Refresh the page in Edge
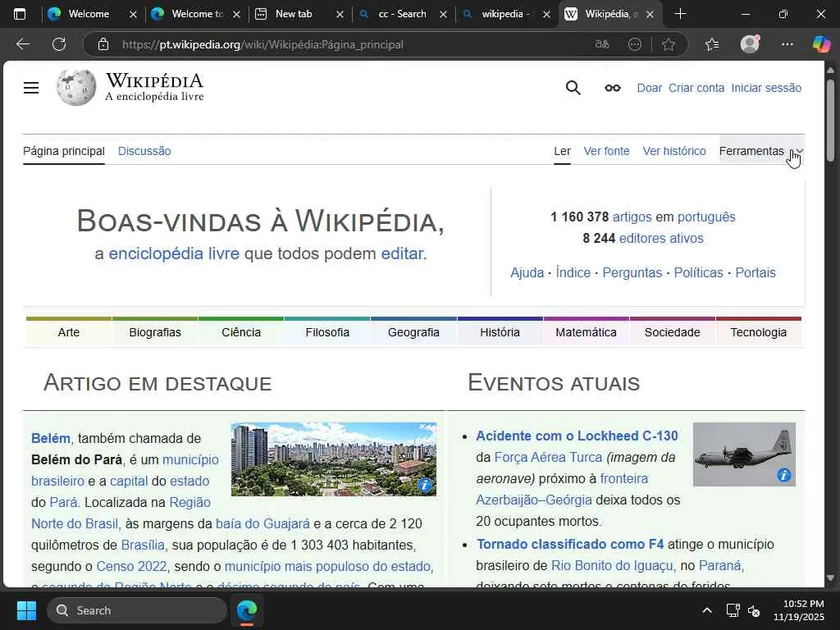This screenshot has height=630, width=840. [59, 44]
